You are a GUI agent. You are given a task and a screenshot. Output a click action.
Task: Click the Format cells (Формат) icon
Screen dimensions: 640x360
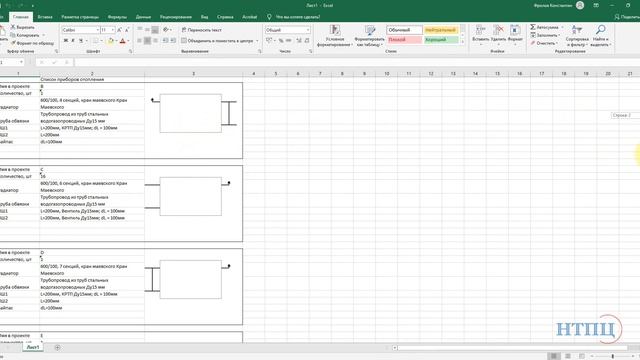point(515,30)
